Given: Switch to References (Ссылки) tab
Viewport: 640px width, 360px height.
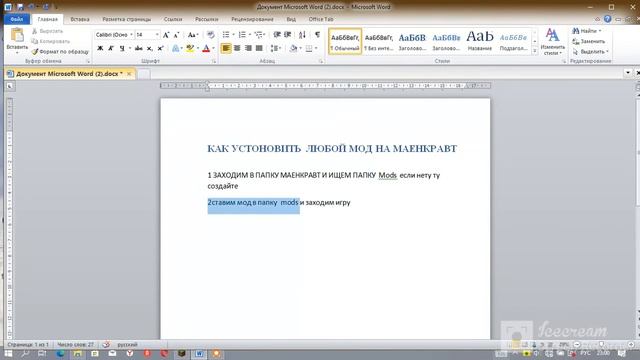Looking at the screenshot, I should pyautogui.click(x=173, y=19).
